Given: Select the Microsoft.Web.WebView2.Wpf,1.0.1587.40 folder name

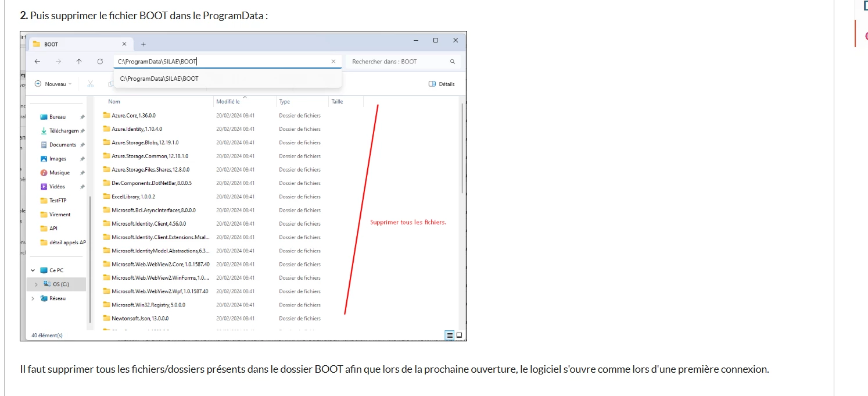Looking at the screenshot, I should [x=160, y=291].
